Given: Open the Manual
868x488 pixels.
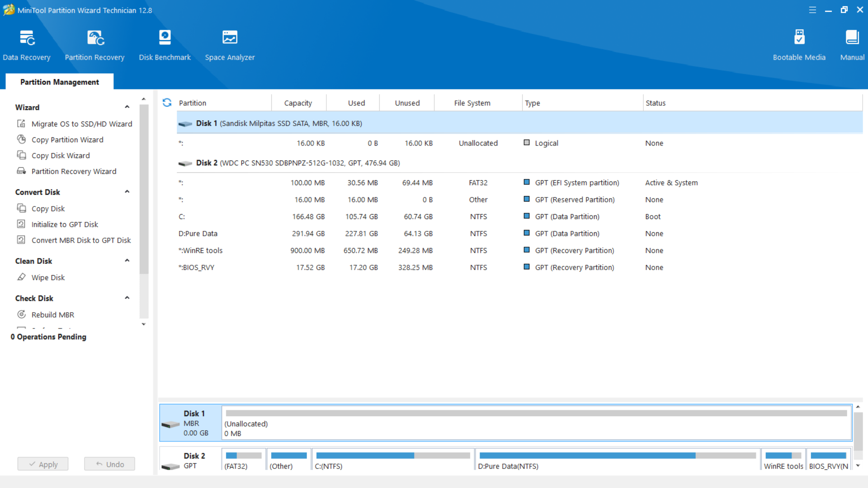Looking at the screenshot, I should (x=852, y=45).
